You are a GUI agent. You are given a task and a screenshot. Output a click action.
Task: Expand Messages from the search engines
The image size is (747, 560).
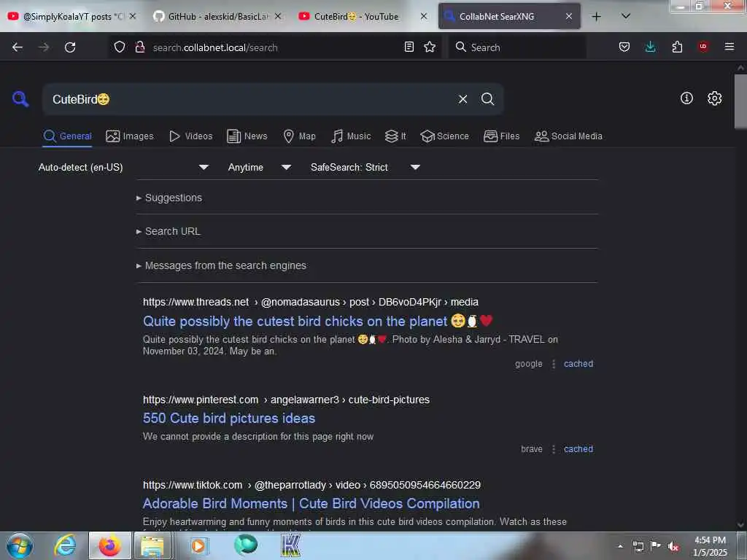pyautogui.click(x=221, y=265)
